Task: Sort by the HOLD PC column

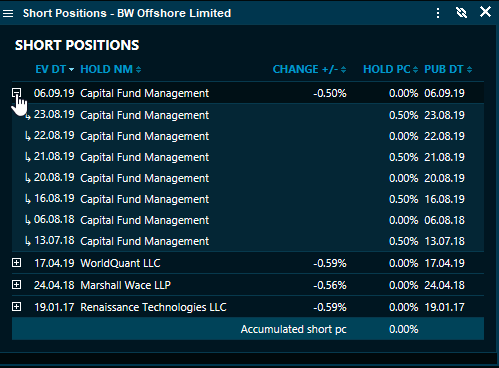Action: pyautogui.click(x=390, y=69)
